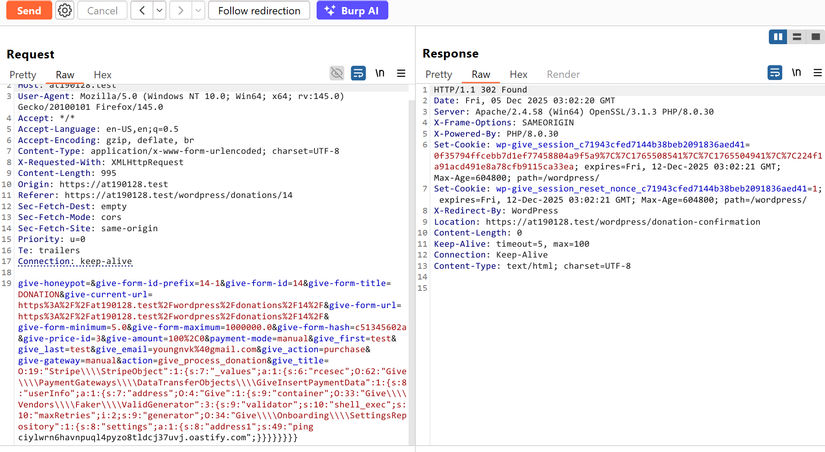This screenshot has width=825, height=452.
Task: Select top-bottom split layout icon
Action: 797,37
